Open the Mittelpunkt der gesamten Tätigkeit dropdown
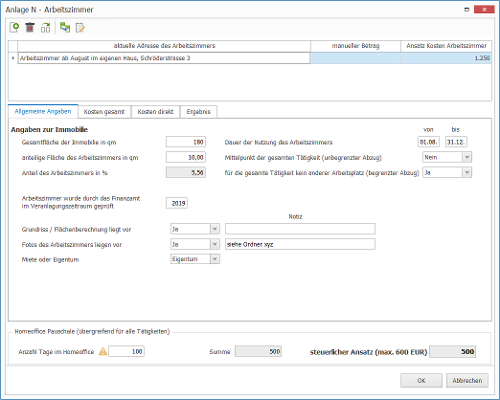The width and height of the screenshot is (500, 400). pyautogui.click(x=467, y=157)
